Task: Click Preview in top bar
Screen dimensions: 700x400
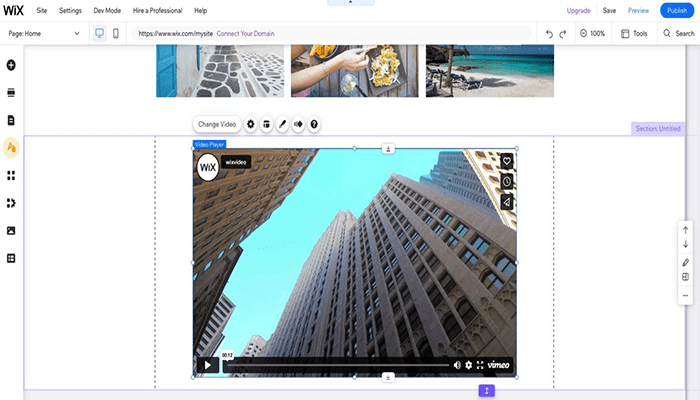Action: click(638, 10)
